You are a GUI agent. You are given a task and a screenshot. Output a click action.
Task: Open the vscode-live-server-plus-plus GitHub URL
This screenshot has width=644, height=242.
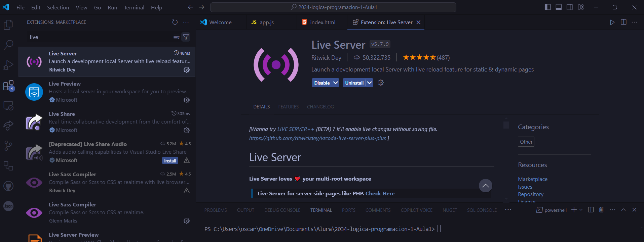point(317,138)
